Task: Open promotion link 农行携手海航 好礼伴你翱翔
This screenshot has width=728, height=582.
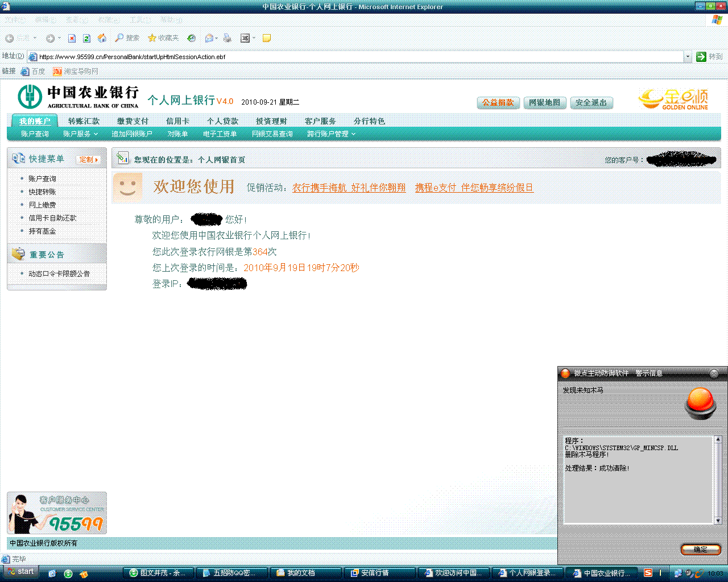Action: tap(349, 188)
